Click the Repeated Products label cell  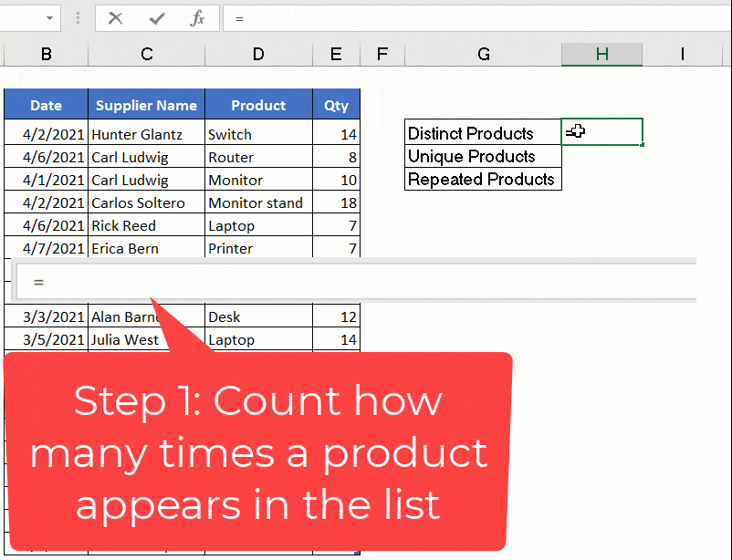coord(482,179)
